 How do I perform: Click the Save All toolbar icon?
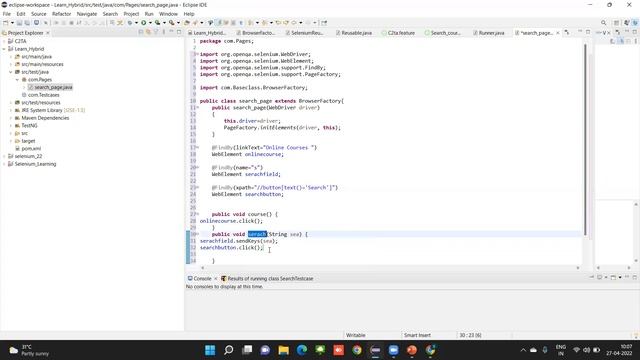[x=27, y=23]
